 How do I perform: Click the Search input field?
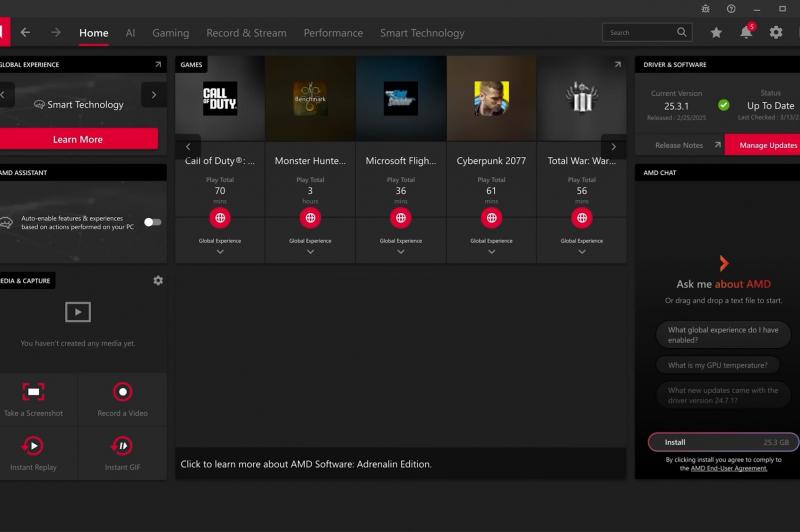pos(640,33)
